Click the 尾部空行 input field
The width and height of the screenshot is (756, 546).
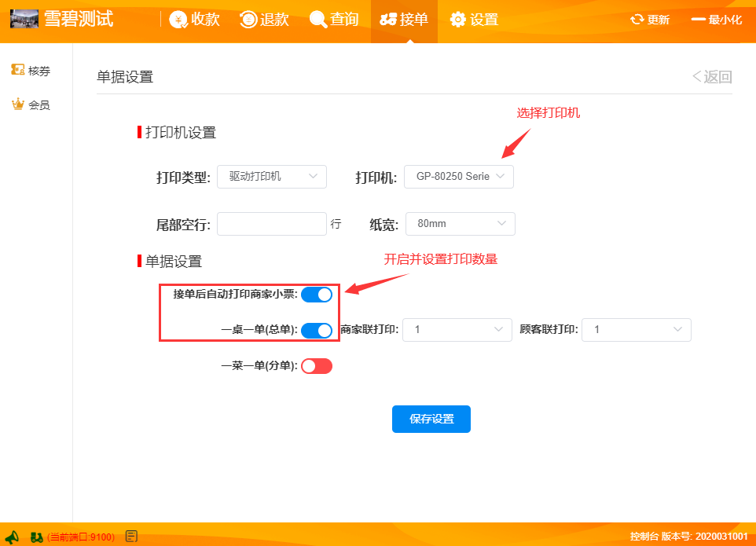coord(271,224)
